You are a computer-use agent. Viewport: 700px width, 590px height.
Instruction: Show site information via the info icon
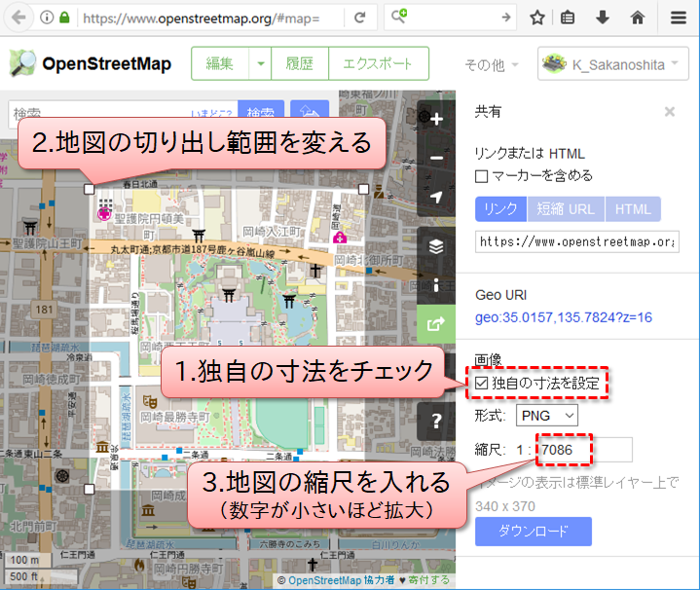tap(47, 18)
